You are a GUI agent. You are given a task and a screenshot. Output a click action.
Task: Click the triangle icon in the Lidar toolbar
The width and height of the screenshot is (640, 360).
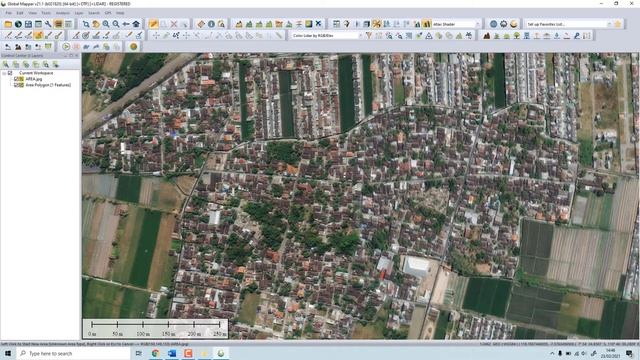coord(429,36)
